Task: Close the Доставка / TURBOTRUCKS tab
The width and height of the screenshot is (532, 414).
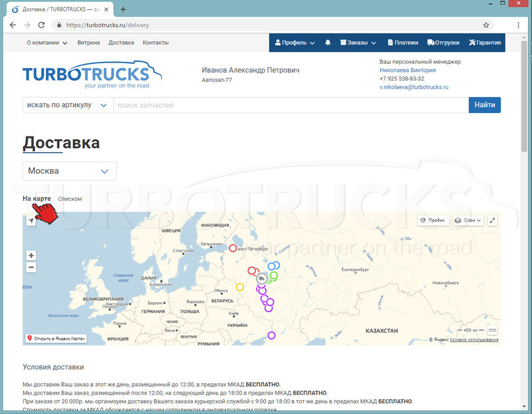Action: tap(106, 9)
